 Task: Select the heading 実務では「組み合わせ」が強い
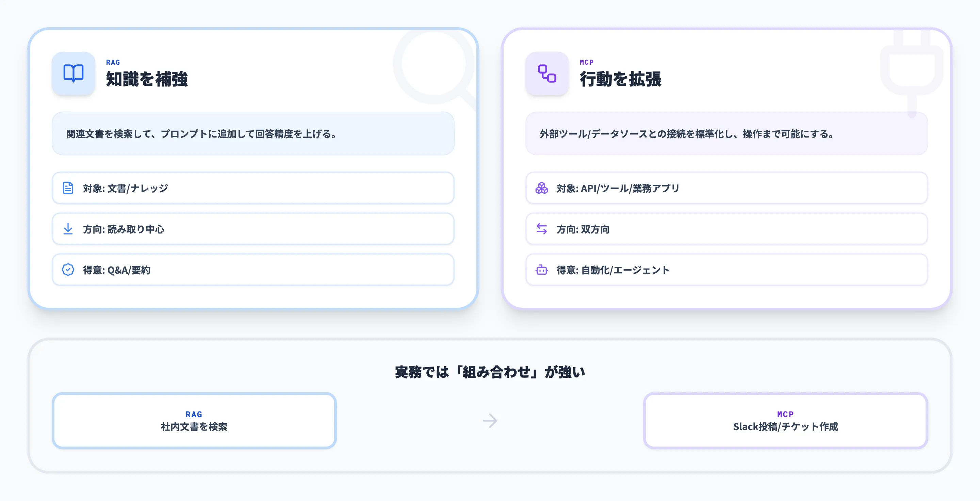point(490,372)
